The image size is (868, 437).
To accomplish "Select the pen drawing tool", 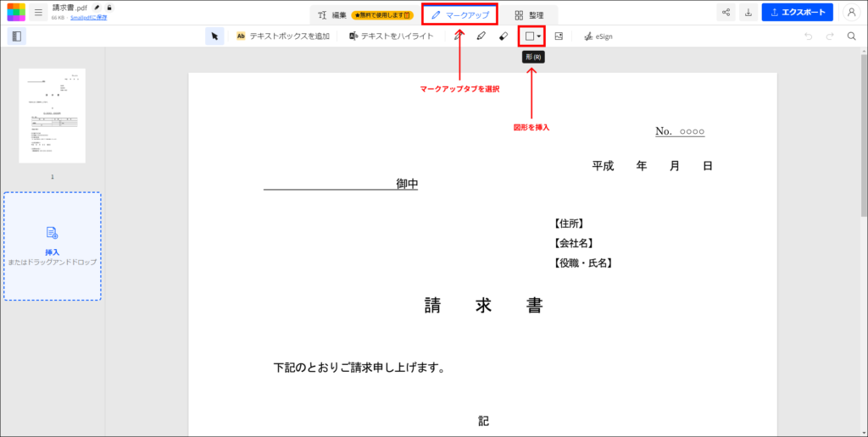I will [x=459, y=36].
